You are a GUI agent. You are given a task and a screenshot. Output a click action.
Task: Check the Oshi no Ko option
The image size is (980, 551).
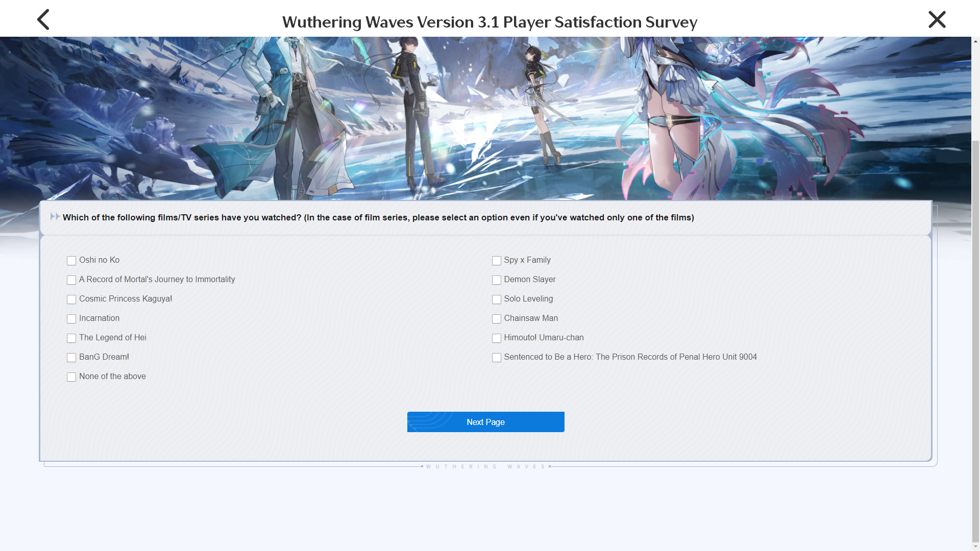point(71,261)
